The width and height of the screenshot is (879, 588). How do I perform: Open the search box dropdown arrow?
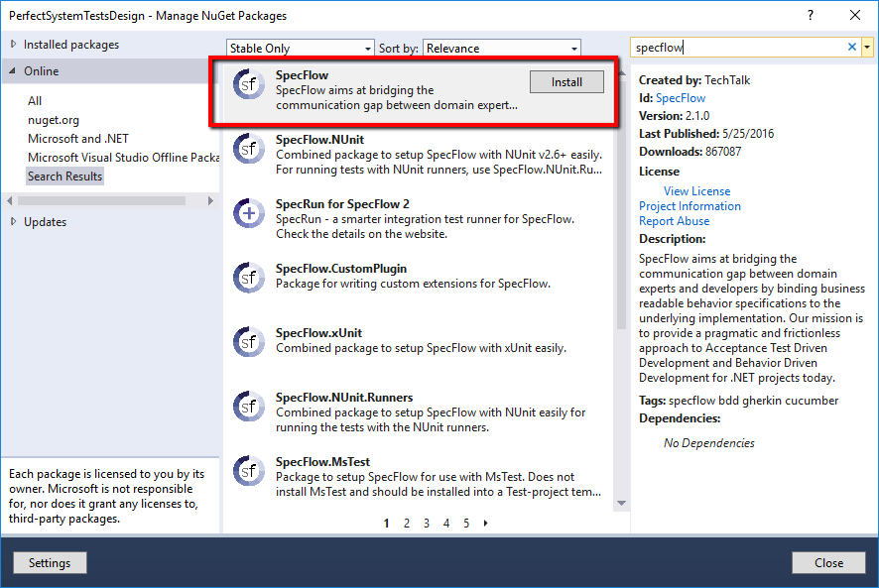pyautogui.click(x=868, y=47)
